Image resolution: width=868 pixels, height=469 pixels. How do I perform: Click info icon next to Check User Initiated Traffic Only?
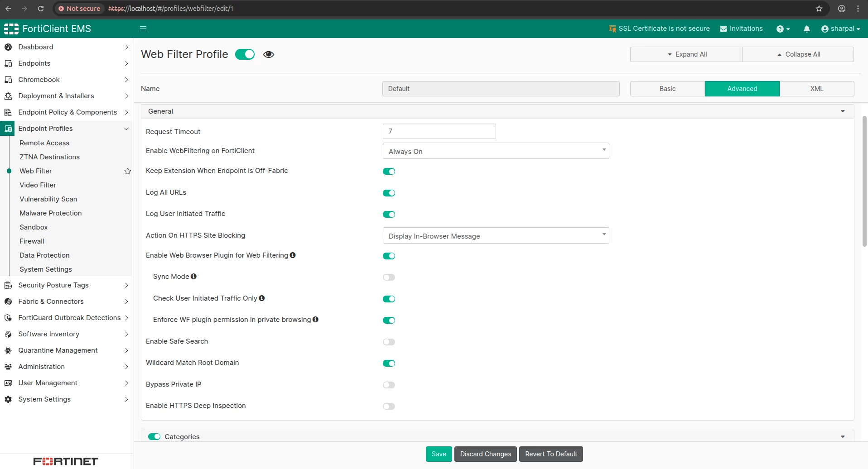tap(262, 298)
